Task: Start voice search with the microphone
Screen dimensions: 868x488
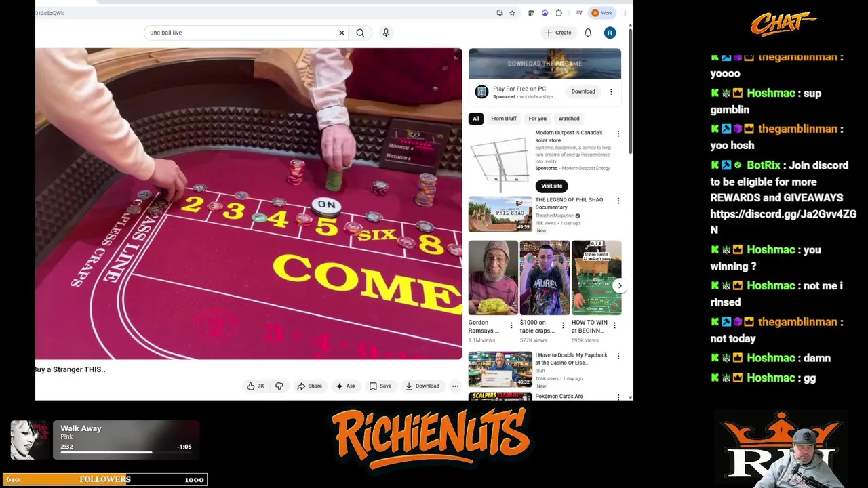Action: (386, 33)
